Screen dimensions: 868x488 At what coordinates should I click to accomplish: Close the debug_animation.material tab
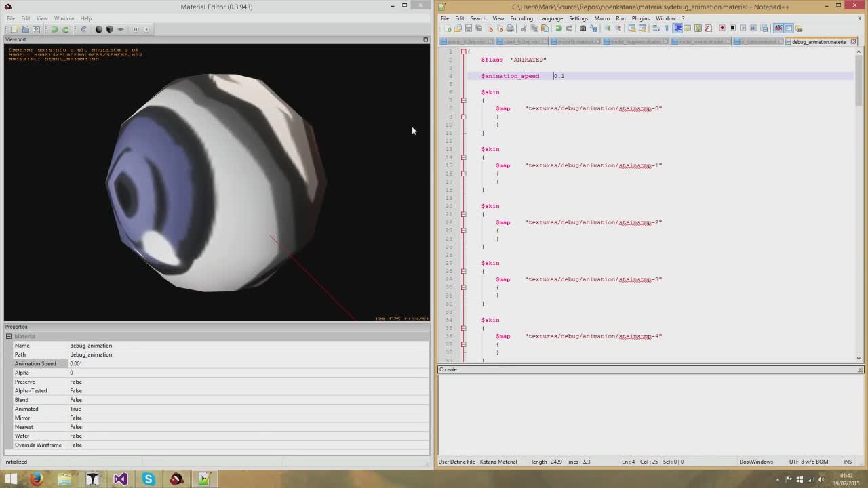(852, 41)
